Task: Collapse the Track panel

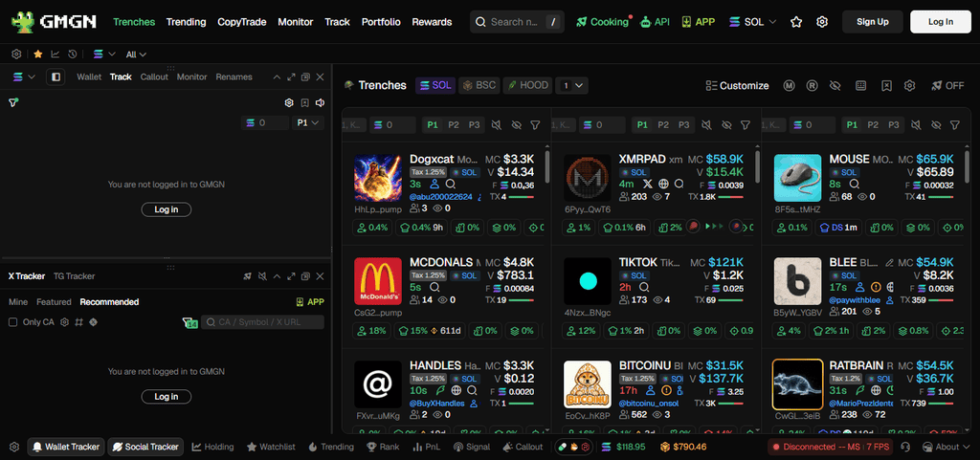Action: coord(277,77)
